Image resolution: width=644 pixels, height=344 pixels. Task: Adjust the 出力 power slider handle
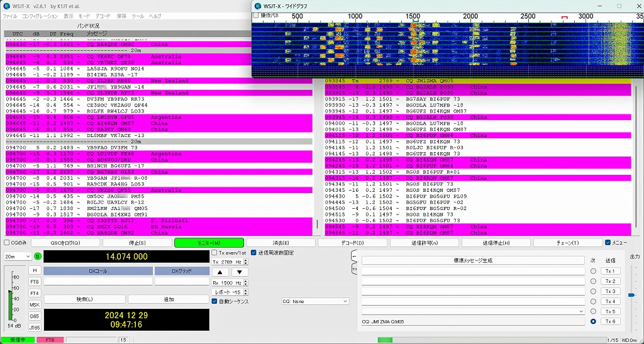click(x=632, y=295)
